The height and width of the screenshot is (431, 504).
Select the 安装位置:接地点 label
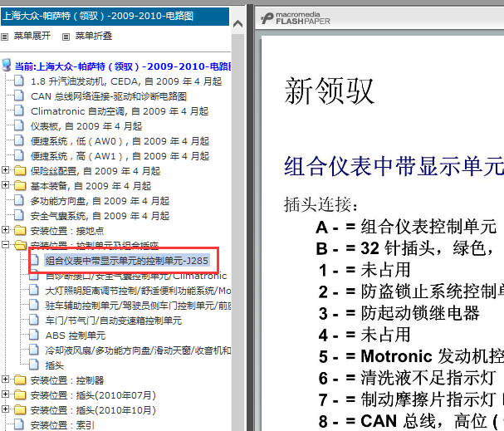click(67, 231)
